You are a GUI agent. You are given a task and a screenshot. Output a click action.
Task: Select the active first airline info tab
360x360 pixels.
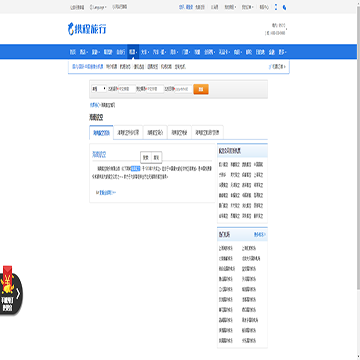pyautogui.click(x=101, y=132)
